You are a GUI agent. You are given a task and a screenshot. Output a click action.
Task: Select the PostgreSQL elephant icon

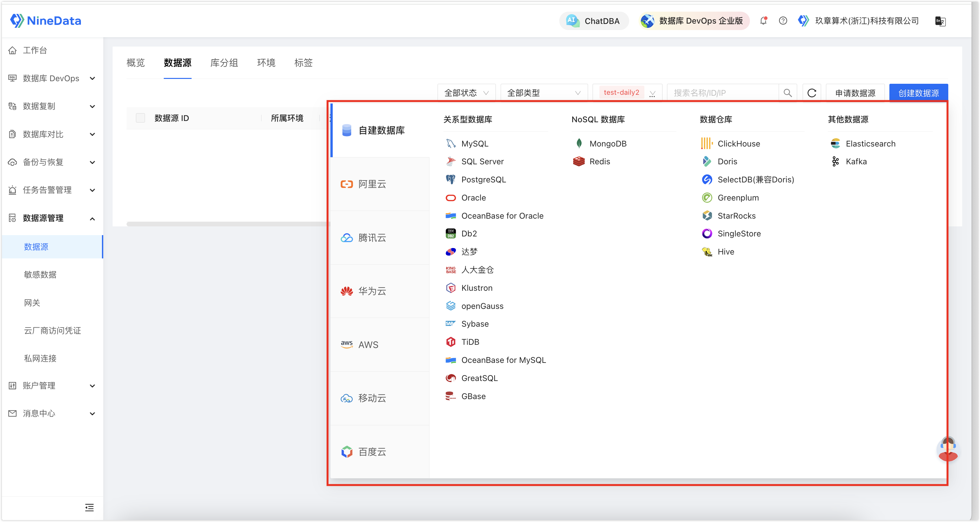451,179
